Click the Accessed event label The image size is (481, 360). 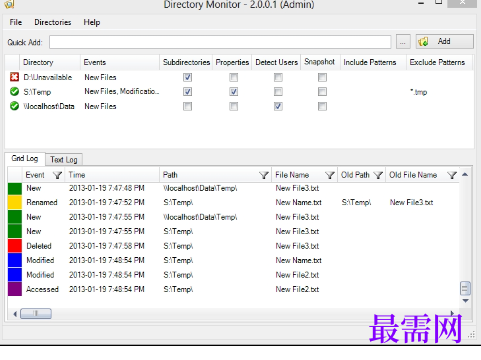[x=42, y=289]
